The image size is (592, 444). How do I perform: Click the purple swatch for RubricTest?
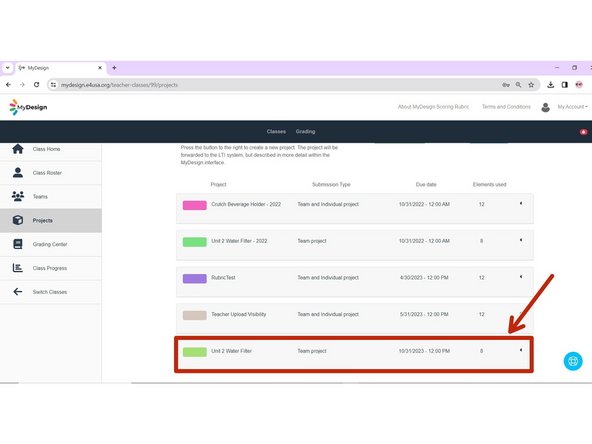(x=194, y=279)
